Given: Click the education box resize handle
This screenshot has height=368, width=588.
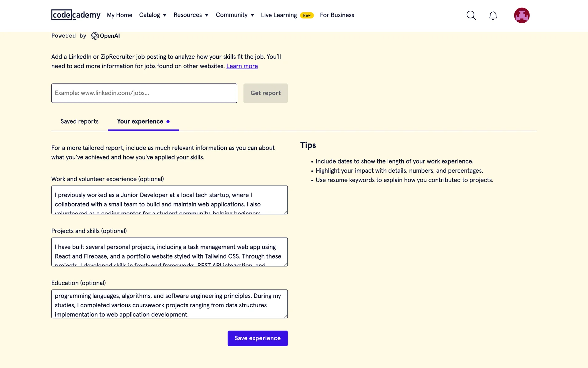Looking at the screenshot, I should tap(285, 316).
